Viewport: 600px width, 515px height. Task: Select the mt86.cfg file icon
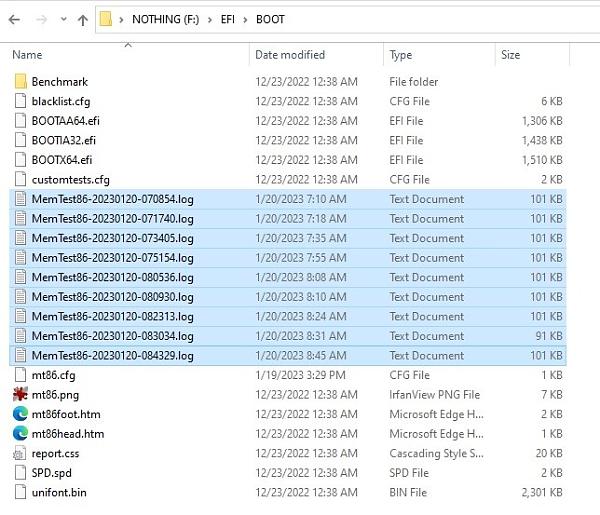20,375
